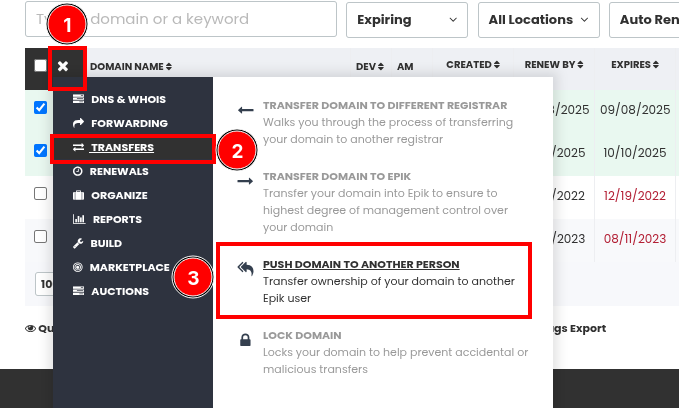The width and height of the screenshot is (679, 408).
Task: Click the Lock Domain padlock icon
Action: [x=246, y=340]
